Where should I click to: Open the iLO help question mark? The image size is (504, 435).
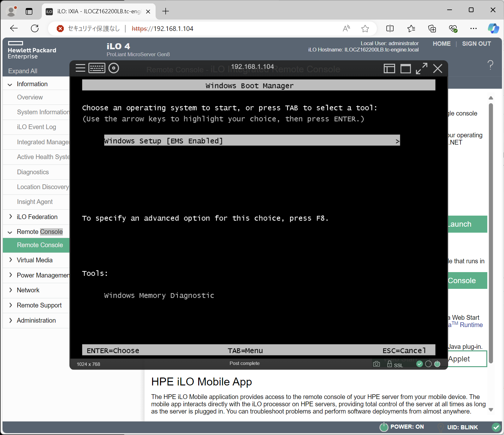pos(490,65)
